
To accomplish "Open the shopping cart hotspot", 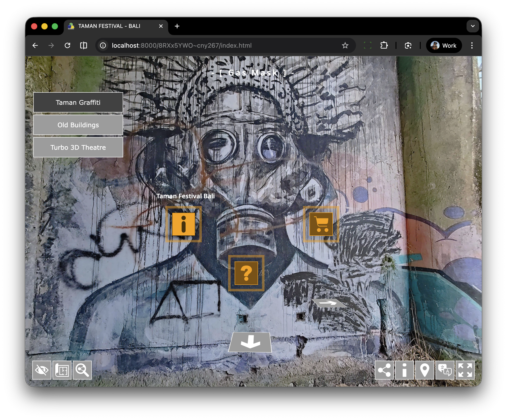I will tap(321, 224).
